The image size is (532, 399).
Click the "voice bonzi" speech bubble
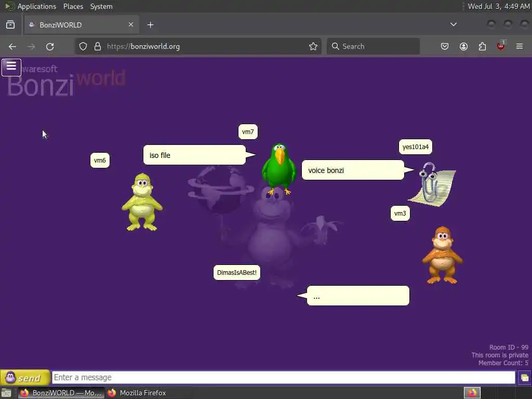[353, 170]
